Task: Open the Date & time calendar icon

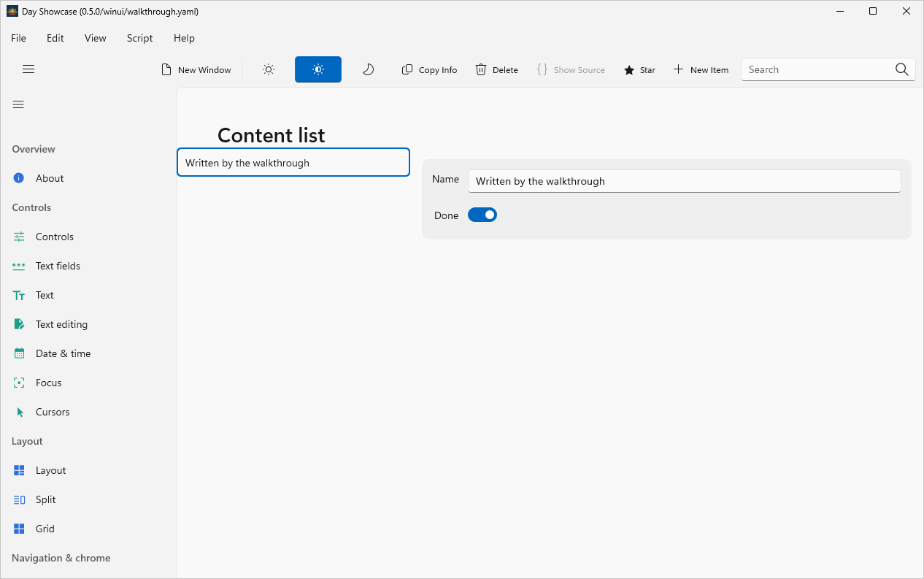Action: click(x=20, y=353)
